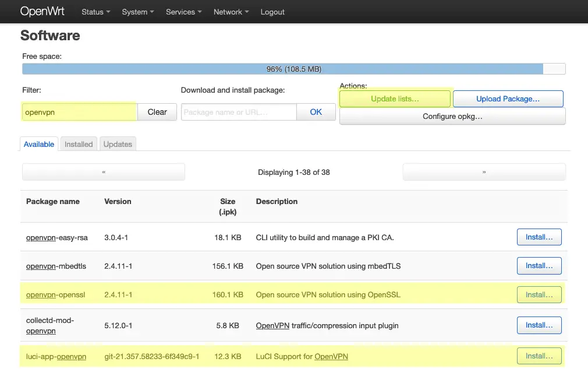
Task: Switch to the Updates tab
Action: click(118, 144)
